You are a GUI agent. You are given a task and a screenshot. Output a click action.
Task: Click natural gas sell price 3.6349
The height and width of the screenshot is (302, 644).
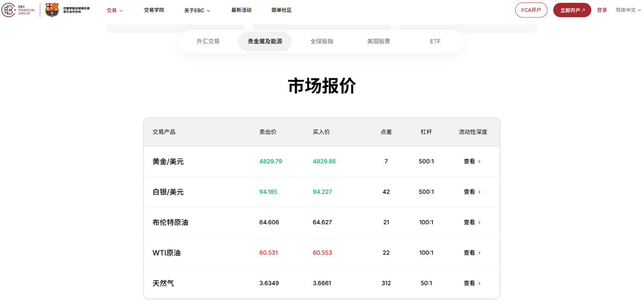click(x=269, y=283)
